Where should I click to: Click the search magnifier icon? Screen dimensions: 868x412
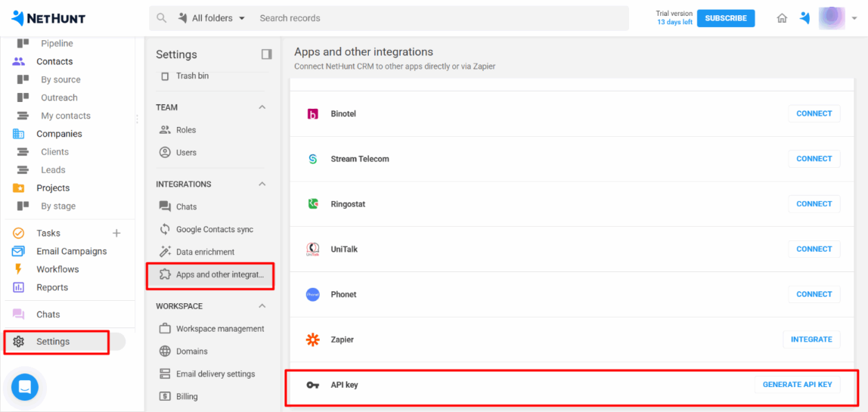tap(161, 18)
